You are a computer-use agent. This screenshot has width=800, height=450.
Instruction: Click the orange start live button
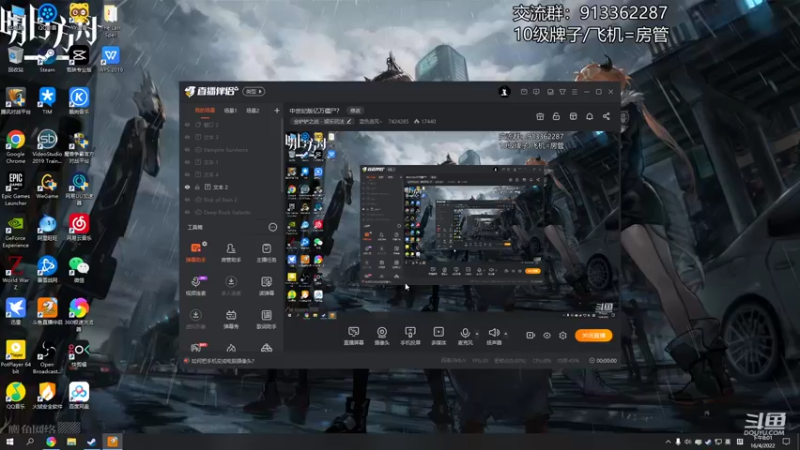point(594,335)
